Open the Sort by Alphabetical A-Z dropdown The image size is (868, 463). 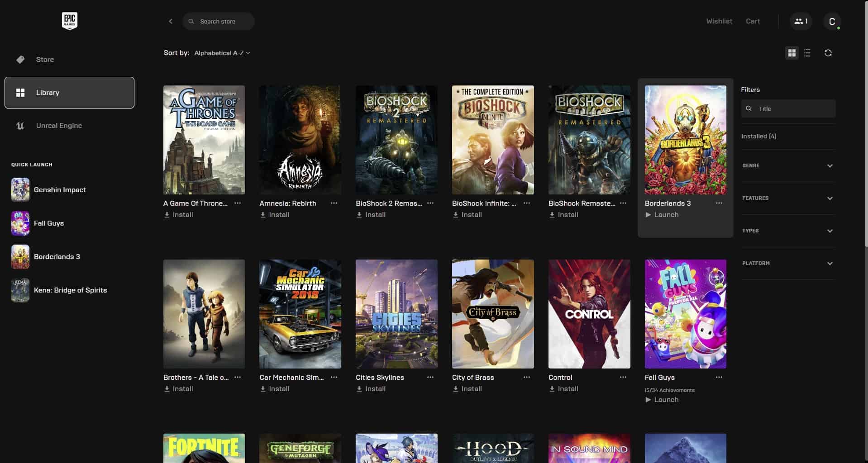pos(221,53)
